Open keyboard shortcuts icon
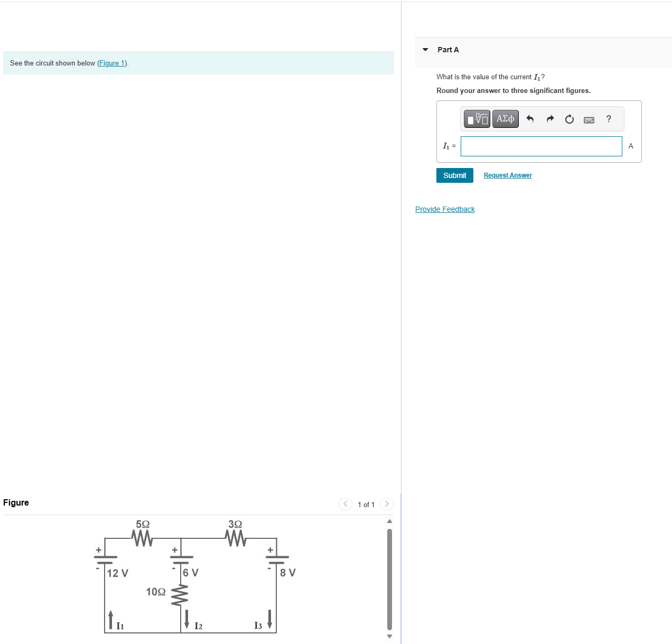This screenshot has width=672, height=644. (589, 120)
